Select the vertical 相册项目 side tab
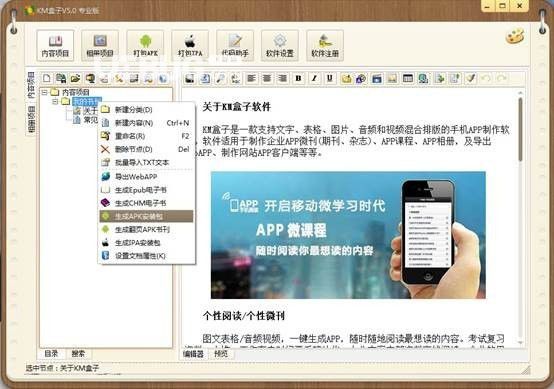Screen dimensions: 554x389 pos(31,119)
